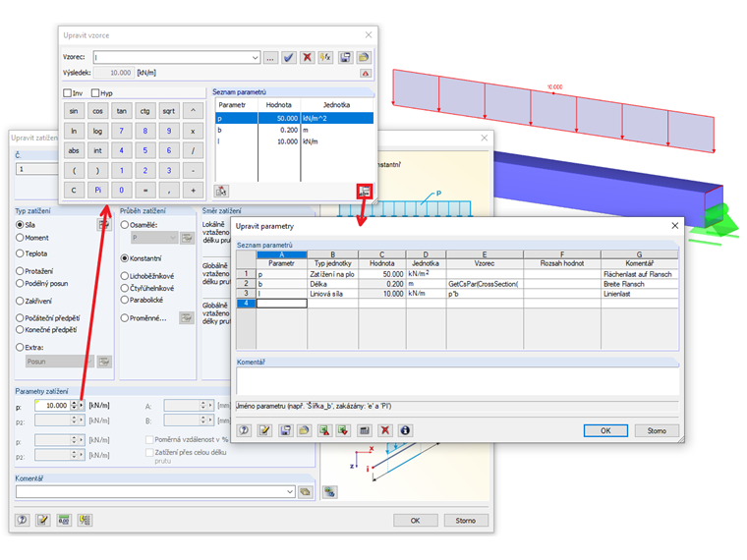Image resolution: width=747 pixels, height=560 pixels.
Task: Click the edit comment pencil icon in Upravit parametry
Action: [264, 430]
